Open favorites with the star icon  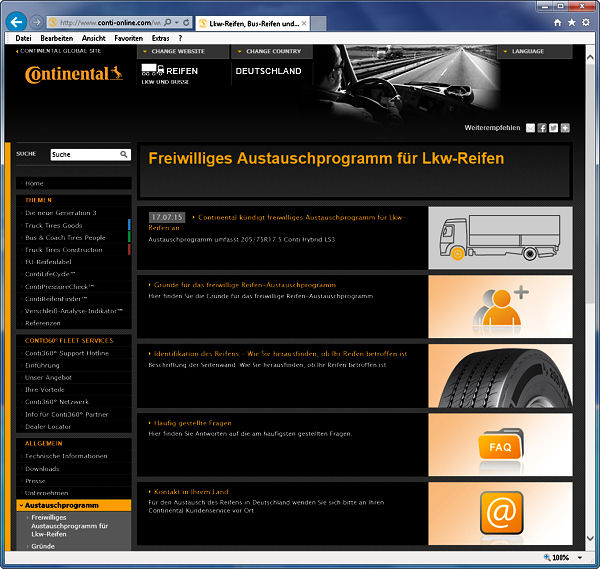tap(572, 23)
